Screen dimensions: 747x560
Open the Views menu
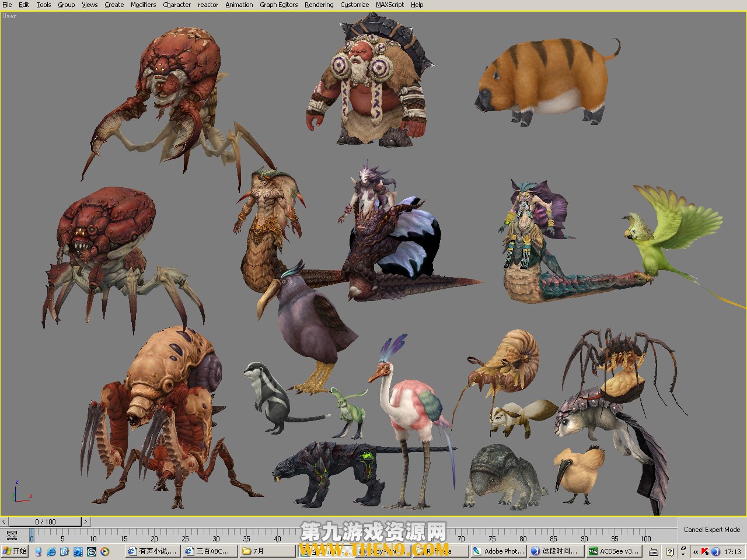90,5
